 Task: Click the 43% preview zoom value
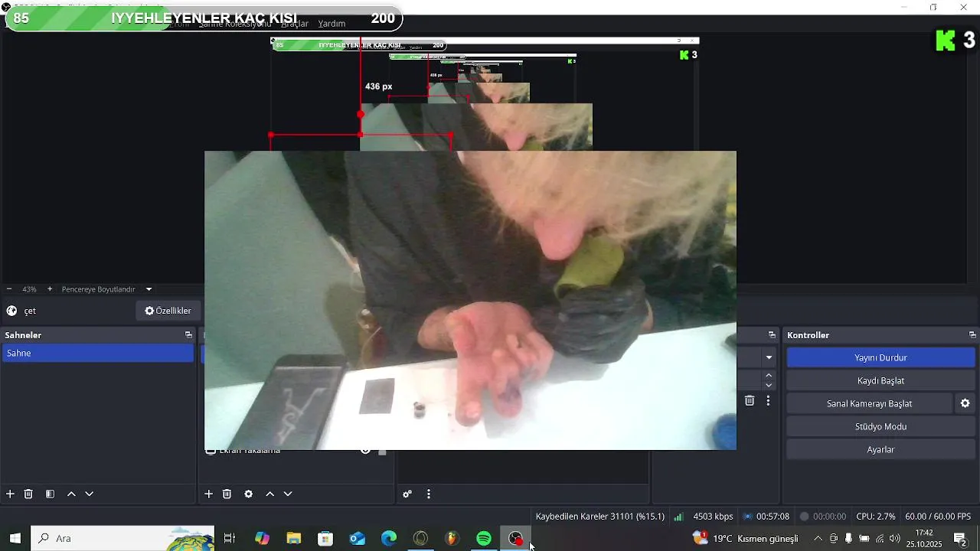coord(29,289)
